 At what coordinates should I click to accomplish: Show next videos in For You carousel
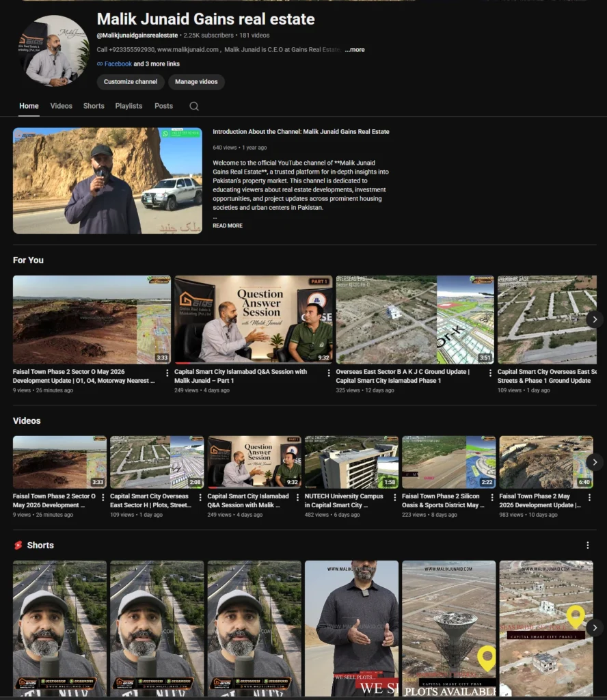pos(595,319)
